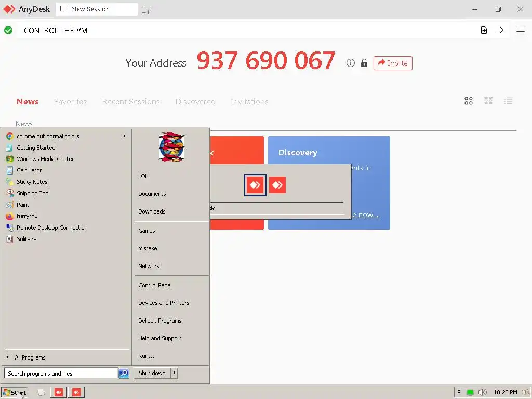Switch to the Invitations tab

(x=249, y=101)
